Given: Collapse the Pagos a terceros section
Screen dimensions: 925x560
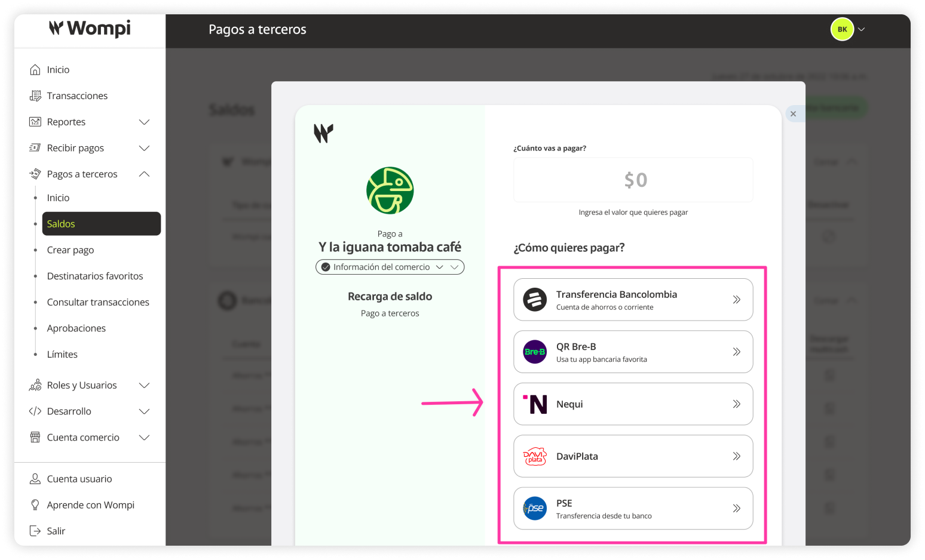Looking at the screenshot, I should tap(144, 174).
